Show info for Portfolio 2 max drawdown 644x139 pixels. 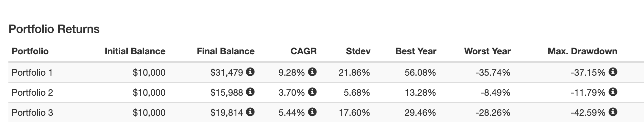click(x=613, y=92)
